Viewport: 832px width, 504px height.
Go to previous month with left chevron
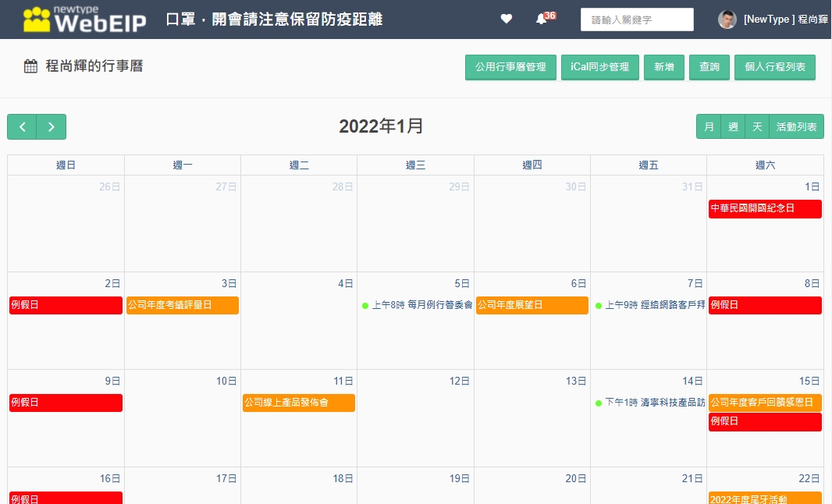pos(23,126)
